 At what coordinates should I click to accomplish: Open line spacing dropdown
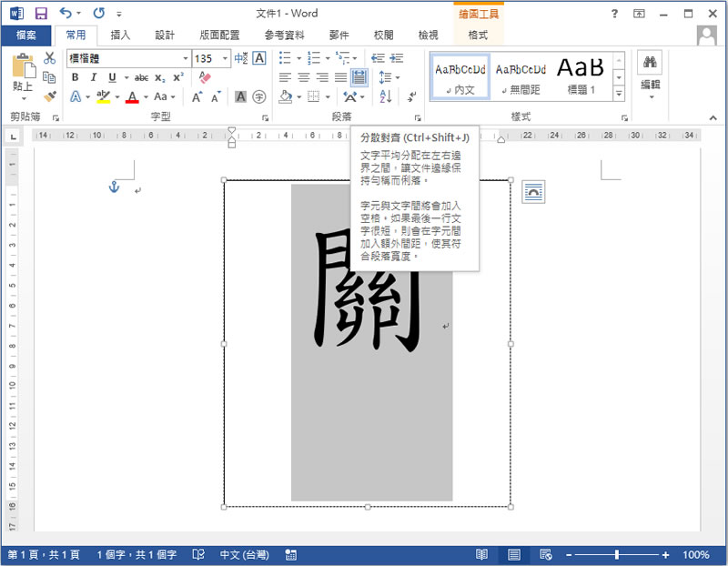coord(389,77)
